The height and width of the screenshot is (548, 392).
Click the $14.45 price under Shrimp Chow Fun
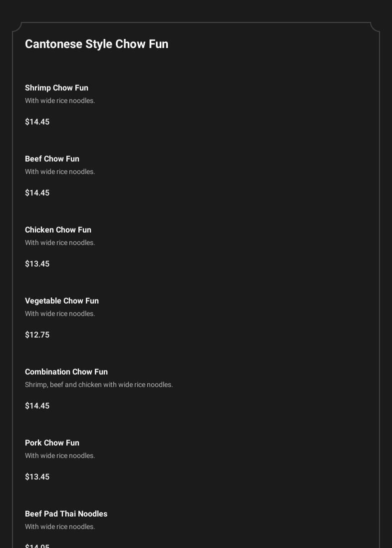click(x=37, y=122)
